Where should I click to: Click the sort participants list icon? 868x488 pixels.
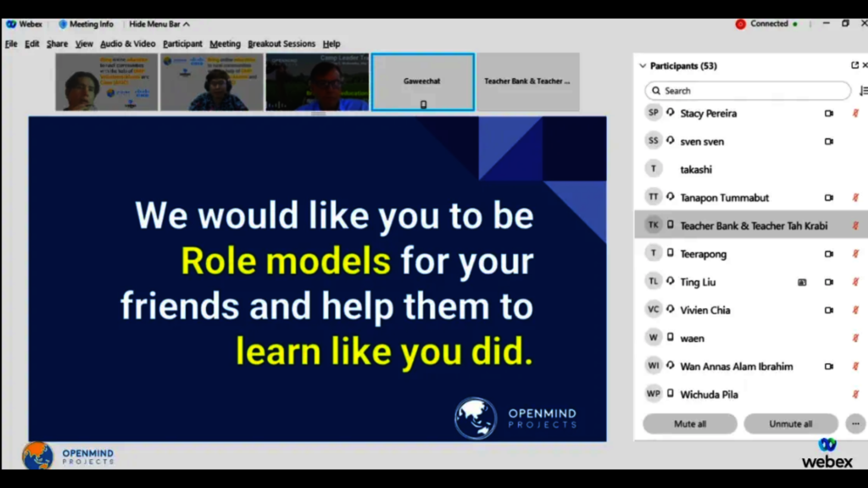point(861,91)
